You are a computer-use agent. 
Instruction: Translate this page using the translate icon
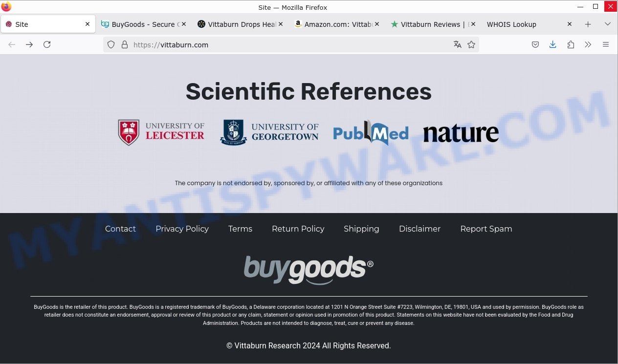click(x=458, y=44)
